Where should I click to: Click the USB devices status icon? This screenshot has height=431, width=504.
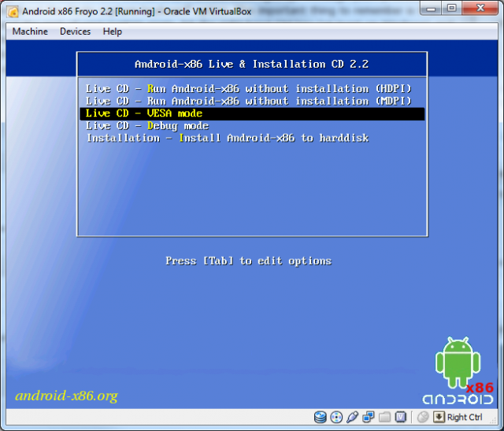click(x=352, y=417)
